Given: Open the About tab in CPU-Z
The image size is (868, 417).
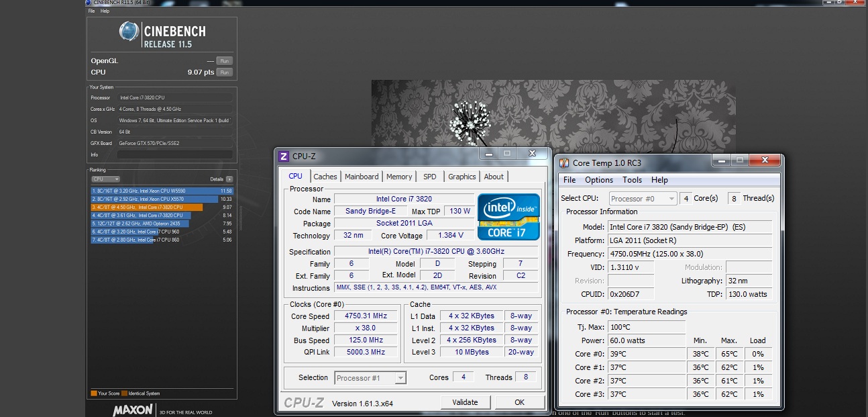Looking at the screenshot, I should click(x=494, y=177).
